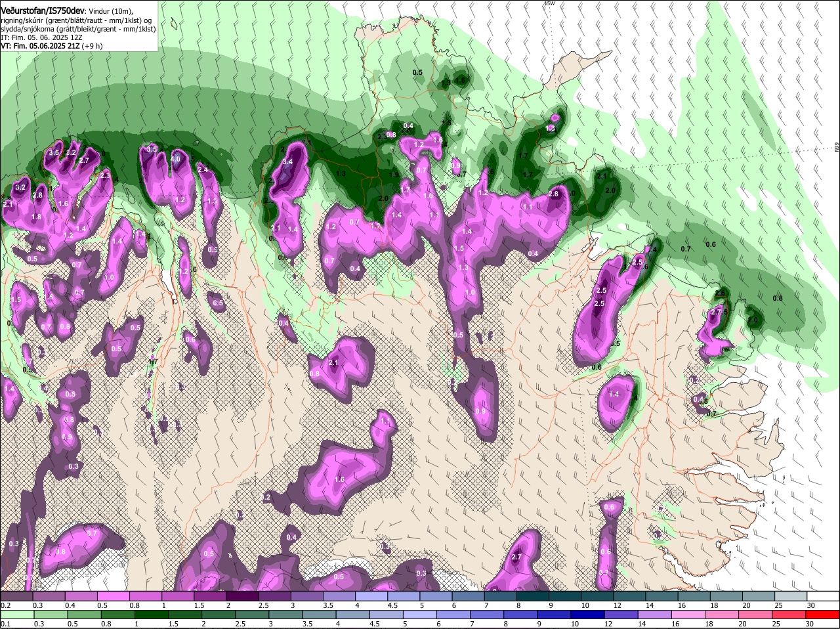Screen dimensions: 840x629
Task: Click the '(+9 h)' forecast offset text
Action: tap(92, 46)
